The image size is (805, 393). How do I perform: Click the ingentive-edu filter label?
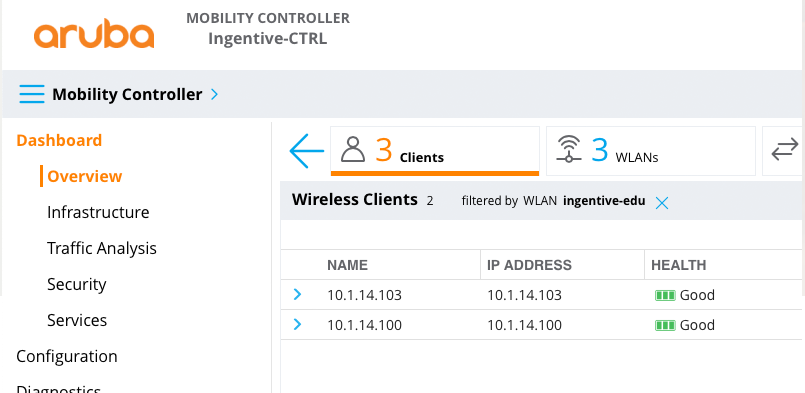click(604, 201)
